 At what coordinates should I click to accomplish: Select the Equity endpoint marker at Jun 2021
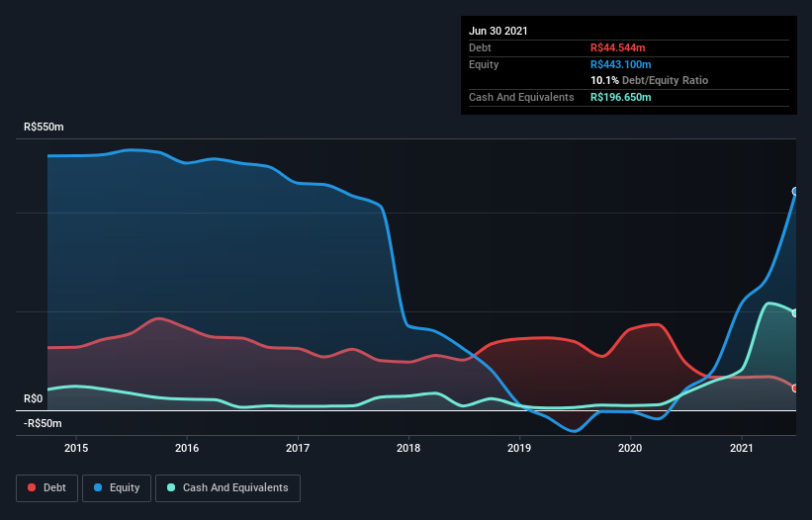coord(795,192)
